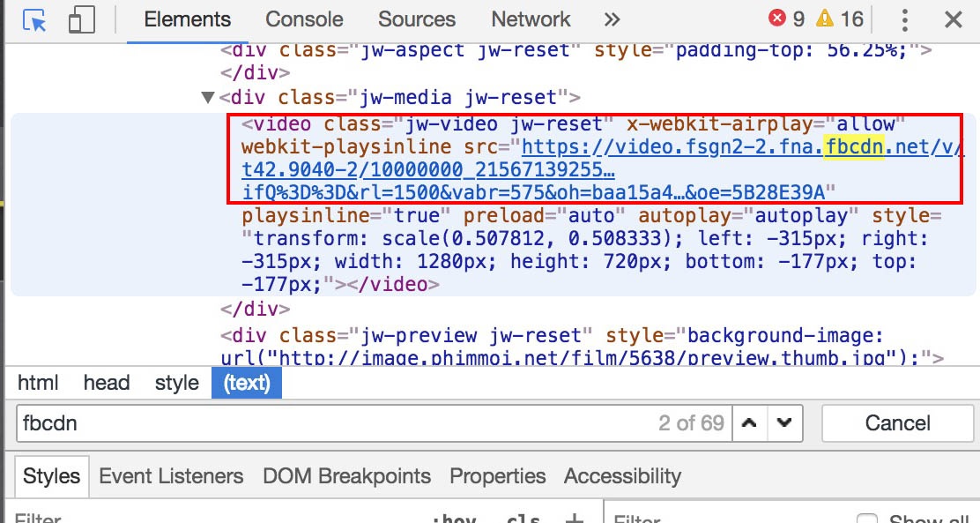Open the Sources panel tab
This screenshot has width=980, height=523.
tap(417, 19)
